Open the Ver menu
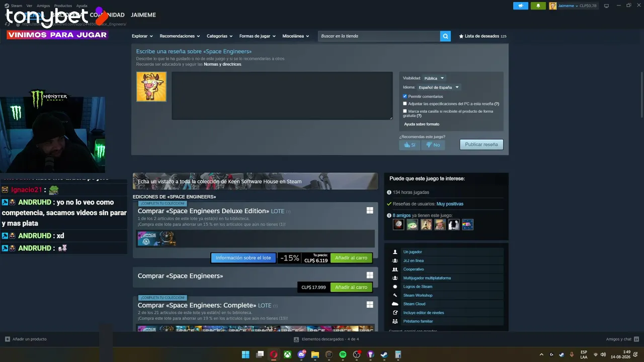Screen dimensions: 644x362 (x=29, y=6)
